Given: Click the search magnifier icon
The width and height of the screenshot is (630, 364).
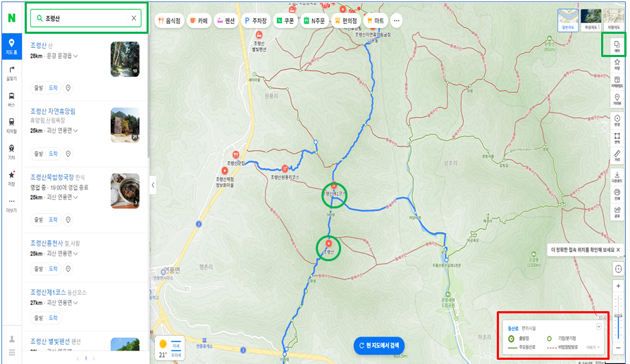Looking at the screenshot, I should [39, 18].
